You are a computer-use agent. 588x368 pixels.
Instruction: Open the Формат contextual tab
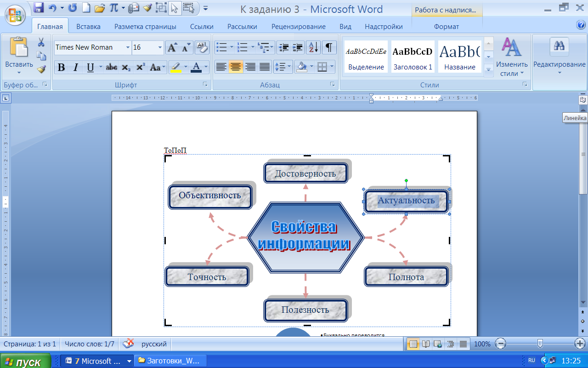[446, 27]
